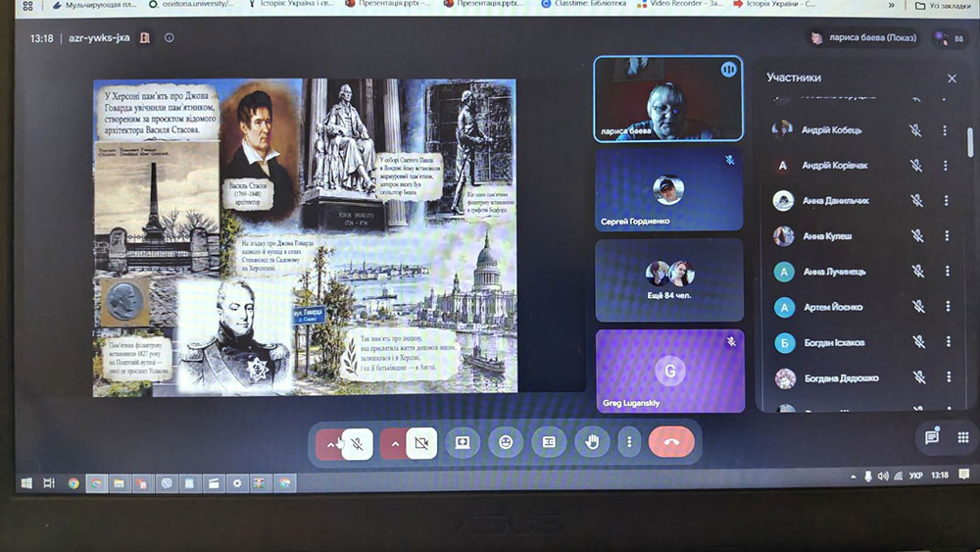Open the emoji reactions button
Screen dimensions: 980x552
click(506, 442)
